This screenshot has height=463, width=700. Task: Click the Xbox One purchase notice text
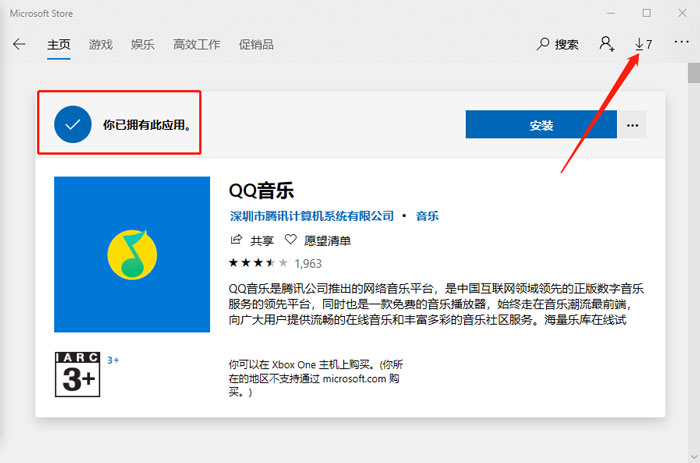[316, 378]
